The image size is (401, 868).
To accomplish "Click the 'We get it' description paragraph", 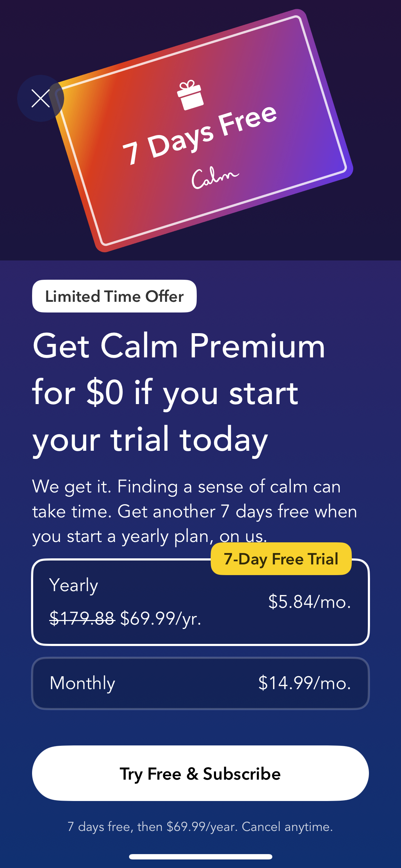I will [x=194, y=511].
